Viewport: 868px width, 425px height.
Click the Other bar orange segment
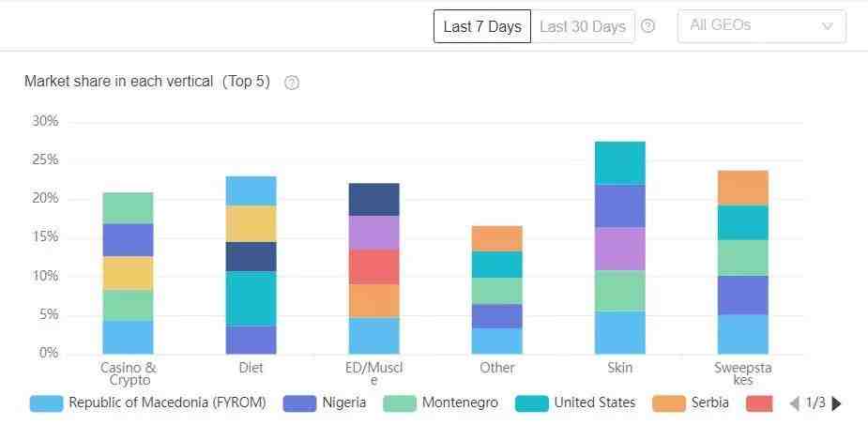[497, 238]
